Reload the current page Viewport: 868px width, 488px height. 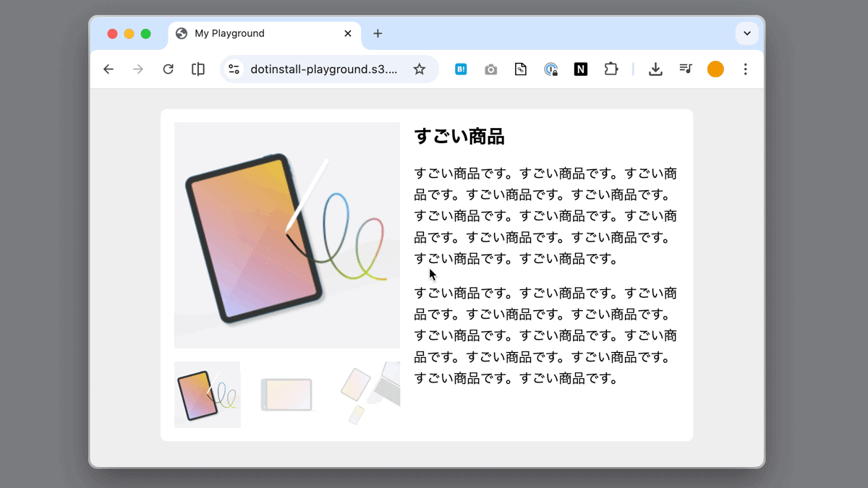click(168, 69)
